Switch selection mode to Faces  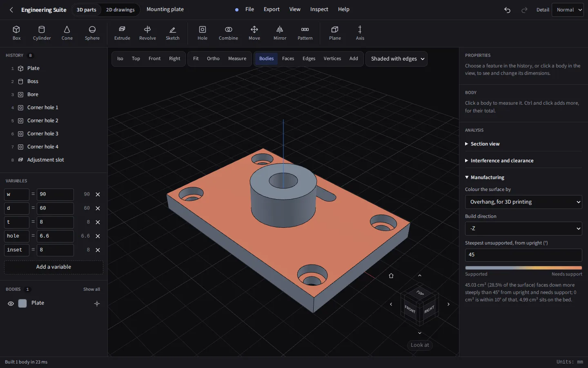[x=288, y=58]
